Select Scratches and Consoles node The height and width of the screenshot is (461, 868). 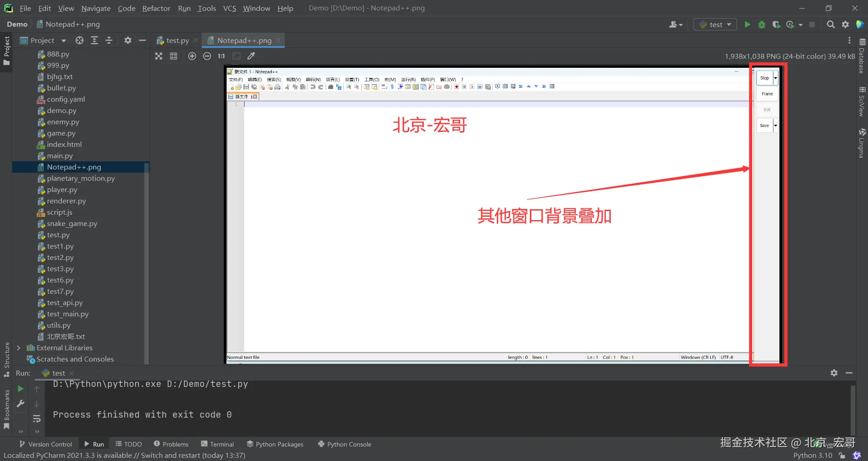(75, 359)
